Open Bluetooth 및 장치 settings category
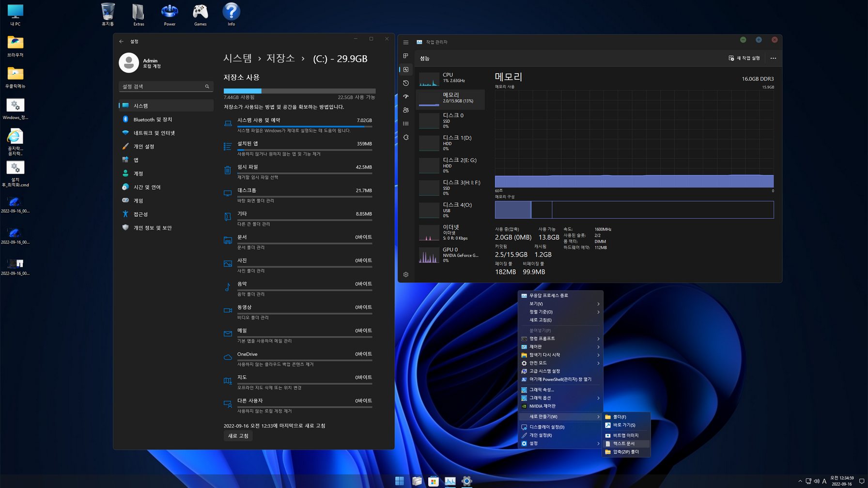The height and width of the screenshot is (488, 868). [166, 119]
